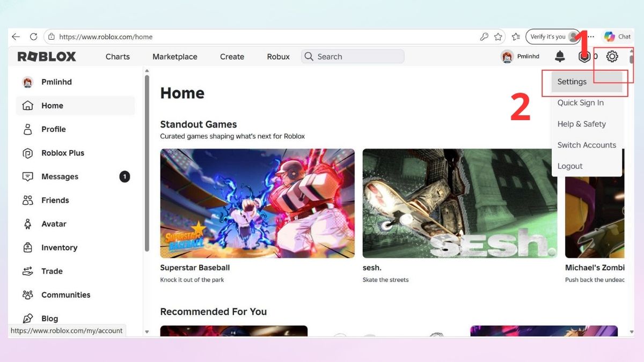Click the site lock icon in address bar
Screen dimensions: 644x362
point(52,37)
